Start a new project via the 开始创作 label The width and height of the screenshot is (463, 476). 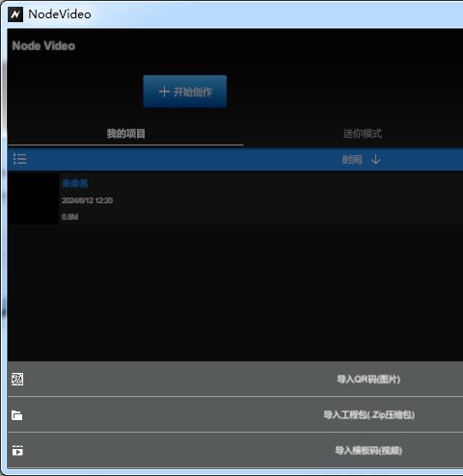(193, 93)
